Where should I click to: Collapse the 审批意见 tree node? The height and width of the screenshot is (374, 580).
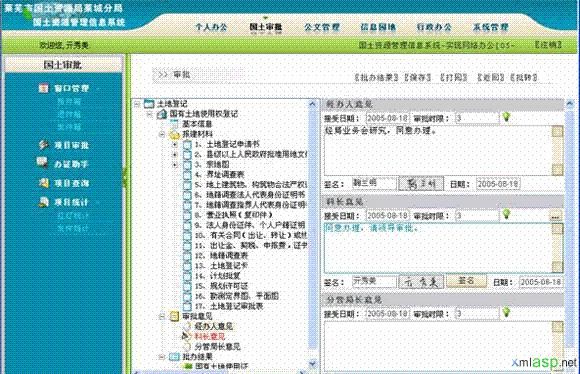point(162,316)
